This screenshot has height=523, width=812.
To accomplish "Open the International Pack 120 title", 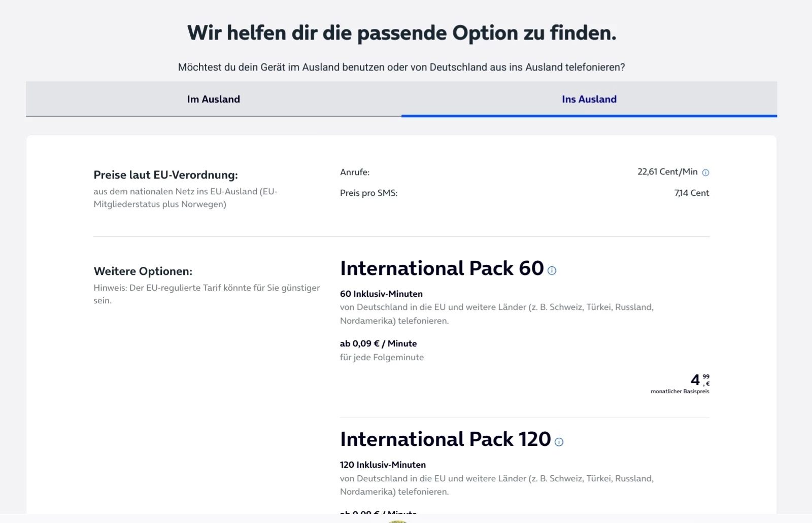I will click(x=445, y=439).
